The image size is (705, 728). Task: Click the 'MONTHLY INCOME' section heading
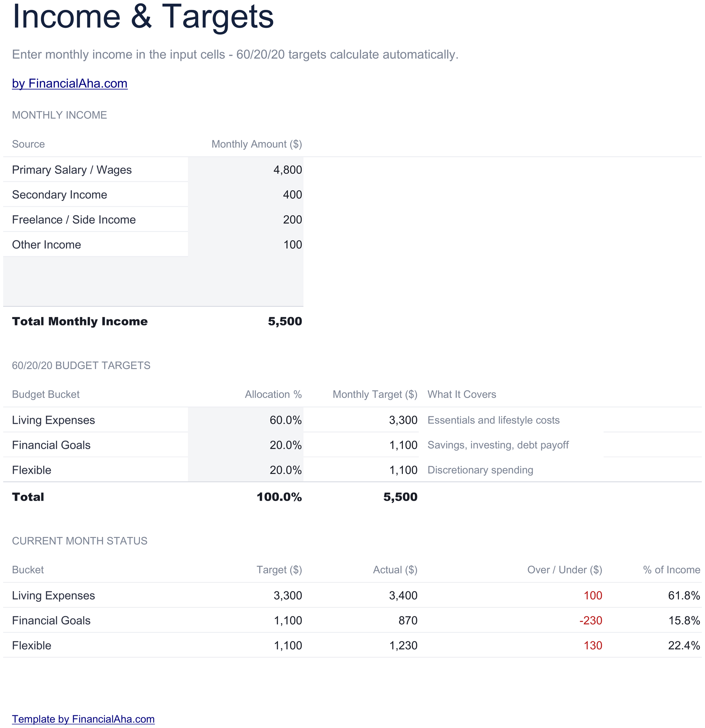60,115
